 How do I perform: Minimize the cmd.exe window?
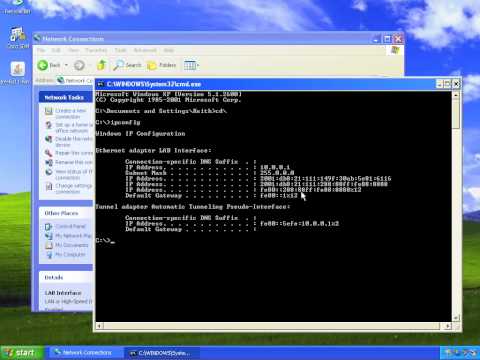click(439, 84)
